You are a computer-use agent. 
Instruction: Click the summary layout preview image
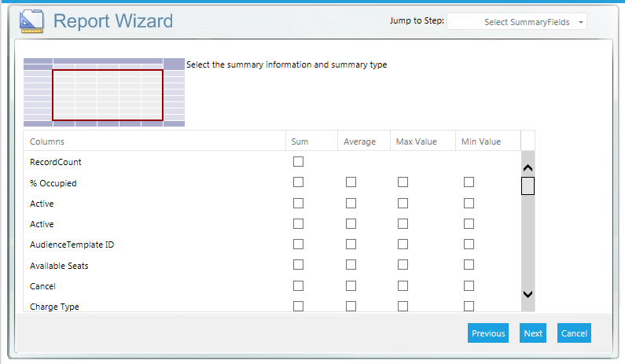(104, 92)
